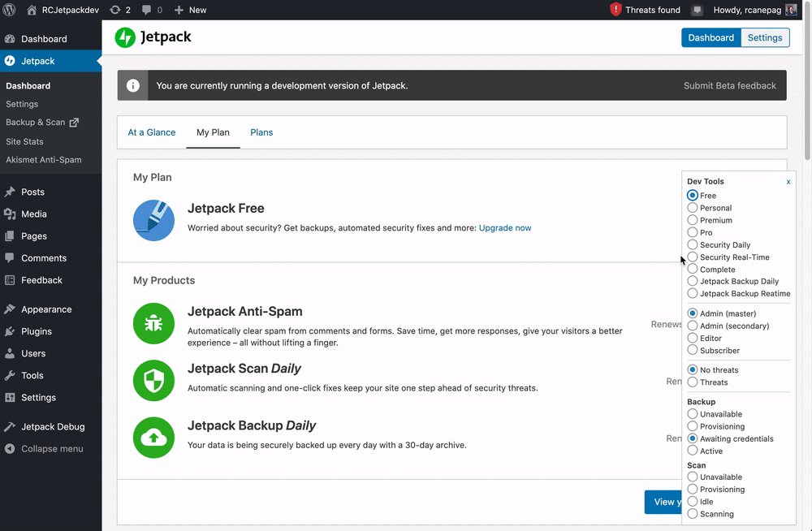
Task: Switch to the My Plan tab
Action: pos(213,132)
